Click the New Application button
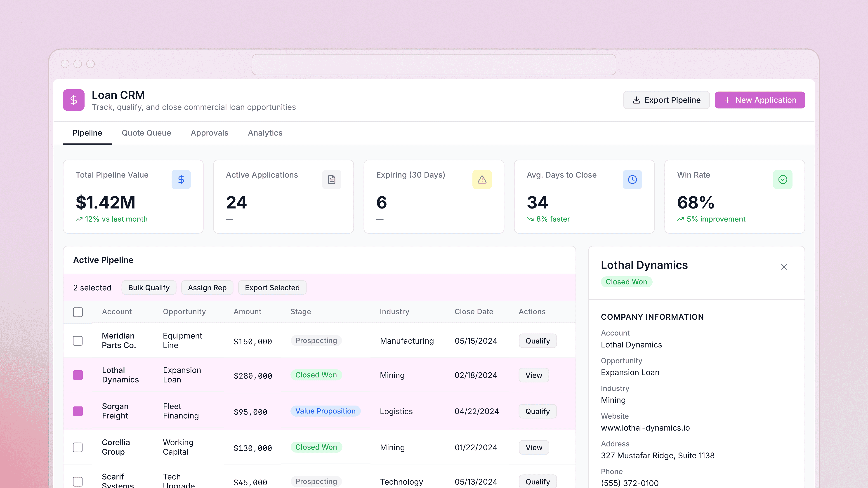The image size is (868, 488). 760,100
